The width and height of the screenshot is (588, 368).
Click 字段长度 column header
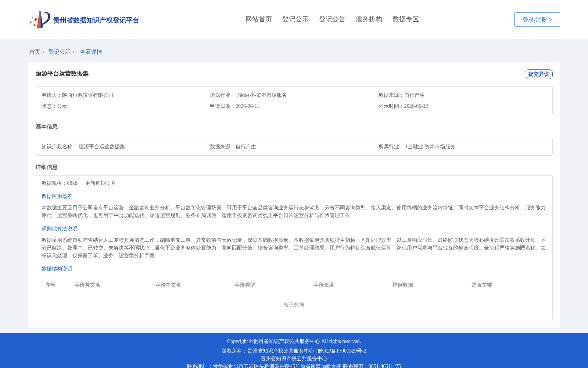pos(324,285)
